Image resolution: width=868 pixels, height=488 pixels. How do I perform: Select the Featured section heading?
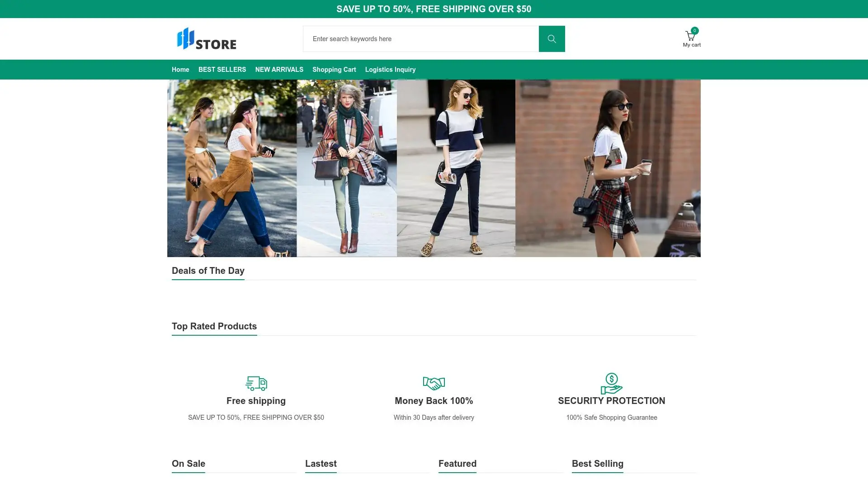coord(457,464)
